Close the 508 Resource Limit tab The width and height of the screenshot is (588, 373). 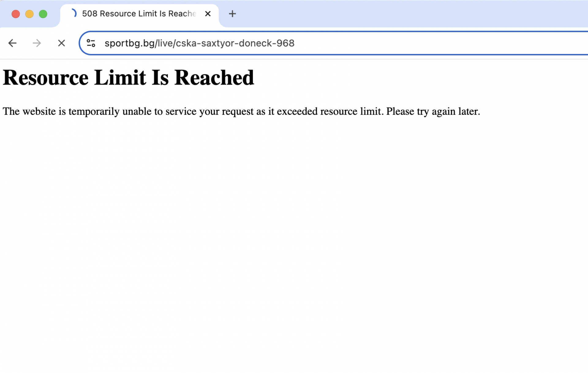[208, 14]
